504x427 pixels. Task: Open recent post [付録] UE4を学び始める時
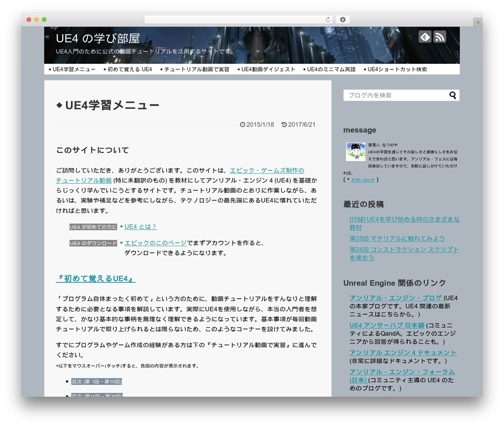[x=404, y=223]
